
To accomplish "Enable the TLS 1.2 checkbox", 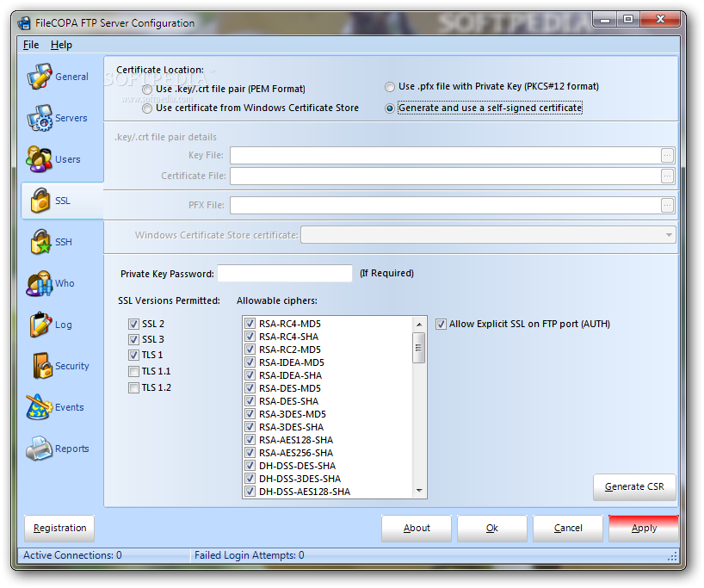I will (133, 387).
